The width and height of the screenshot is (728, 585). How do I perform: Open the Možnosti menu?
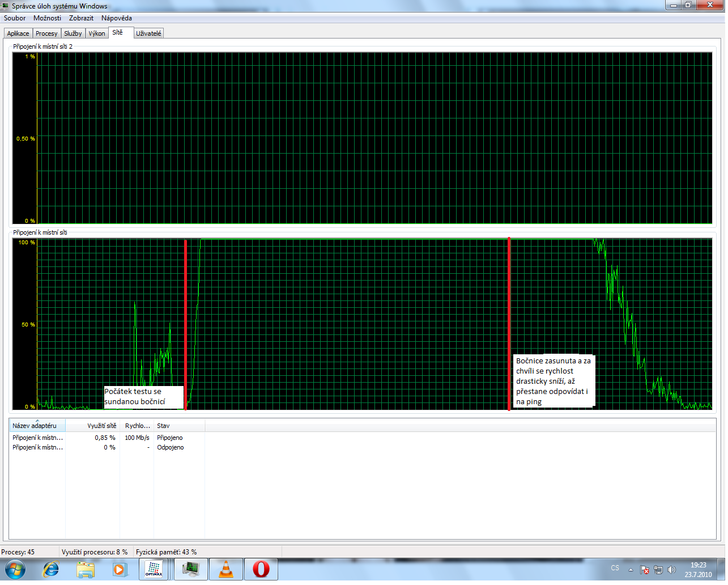tap(47, 18)
